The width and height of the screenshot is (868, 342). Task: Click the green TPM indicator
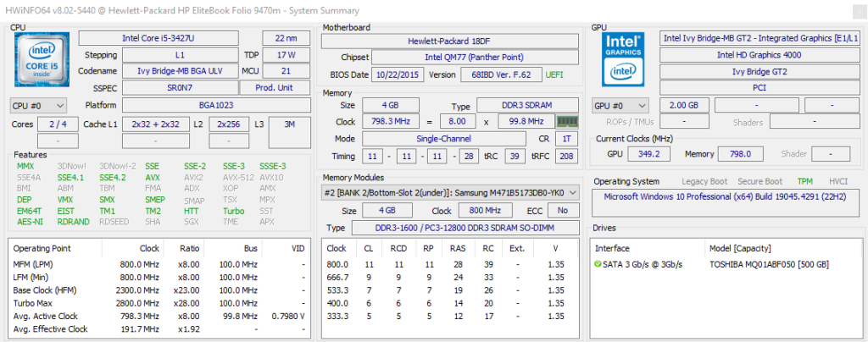point(806,181)
